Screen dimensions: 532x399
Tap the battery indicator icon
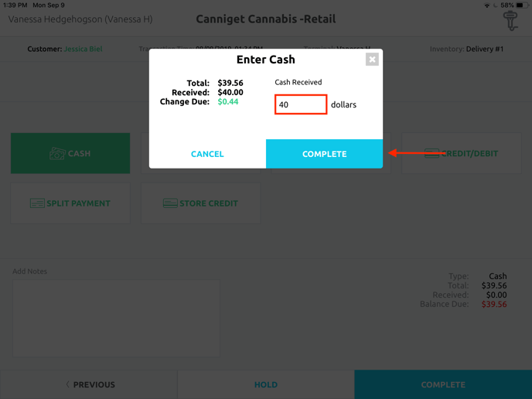pos(521,5)
